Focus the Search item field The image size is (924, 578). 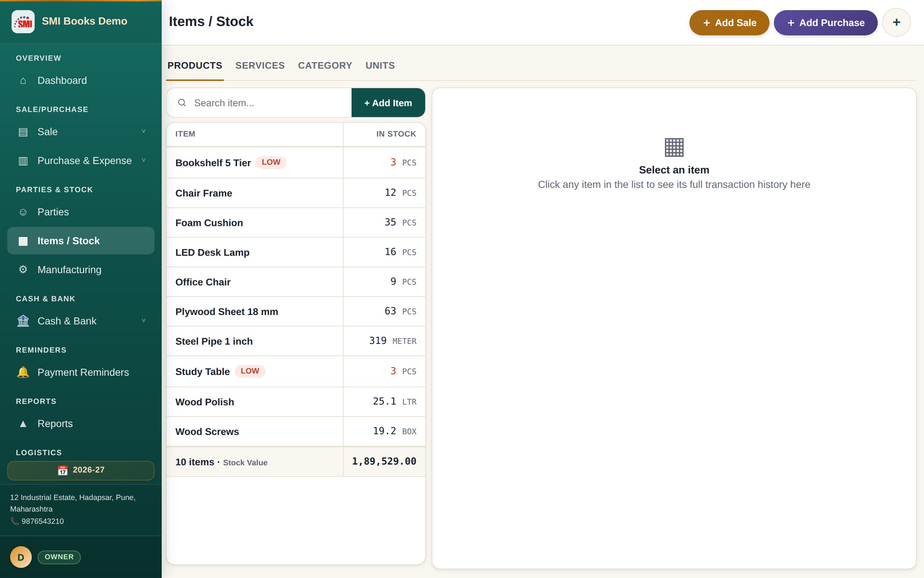click(x=259, y=103)
